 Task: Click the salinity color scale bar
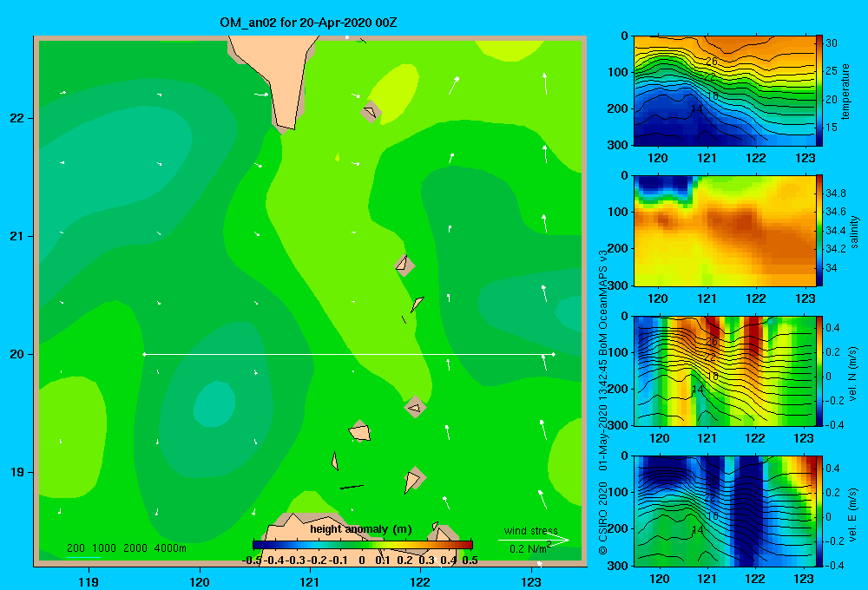point(819,231)
